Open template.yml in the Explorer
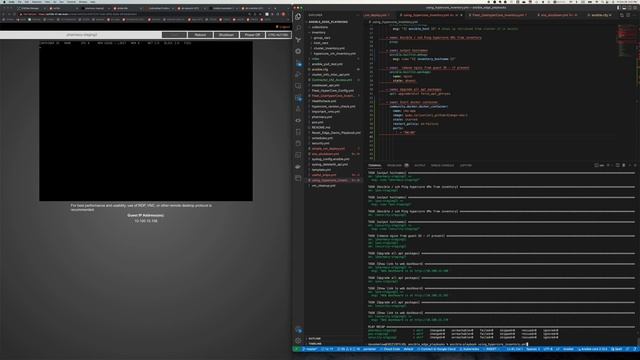The image size is (640, 360). pyautogui.click(x=321, y=170)
